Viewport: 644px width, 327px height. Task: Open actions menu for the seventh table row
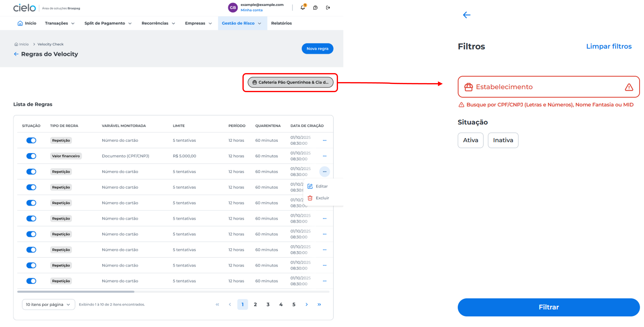click(325, 234)
